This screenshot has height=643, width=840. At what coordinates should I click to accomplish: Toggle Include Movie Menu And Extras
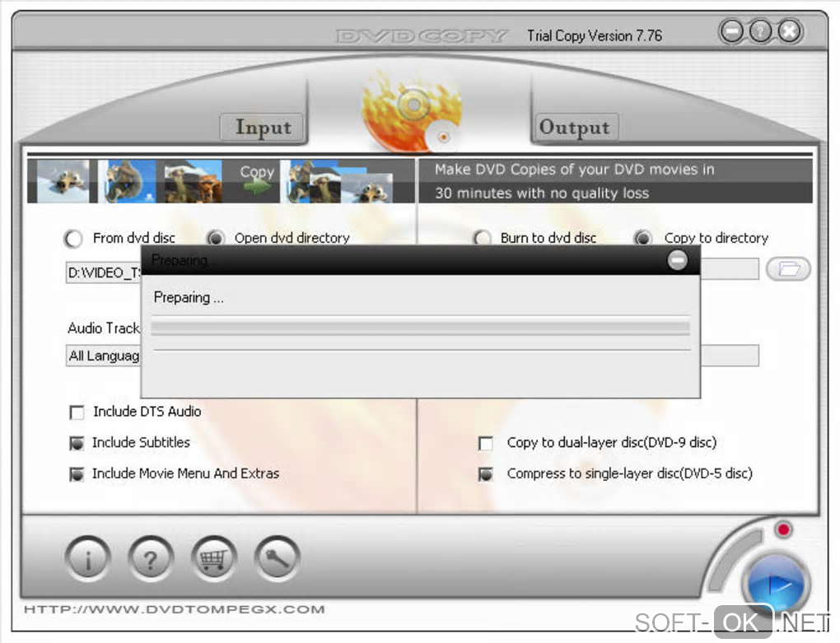(x=77, y=474)
